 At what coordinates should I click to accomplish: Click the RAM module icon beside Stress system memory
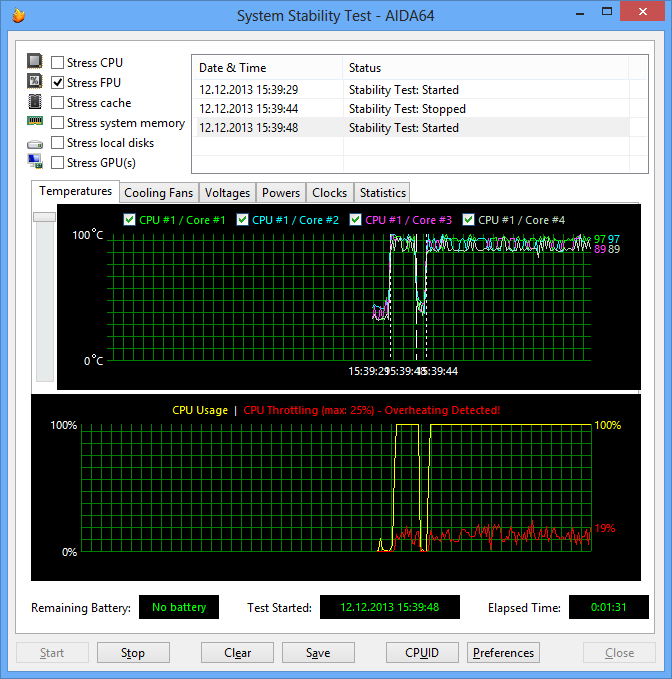tap(35, 120)
